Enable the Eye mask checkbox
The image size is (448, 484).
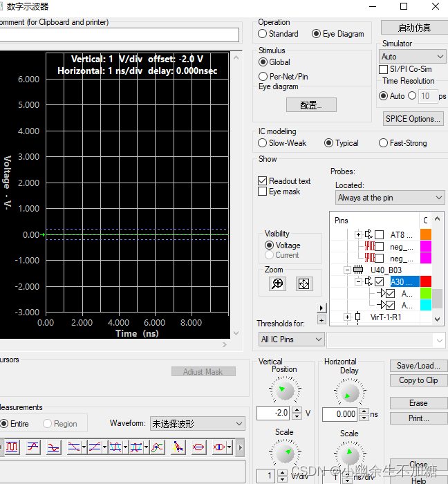tap(262, 192)
